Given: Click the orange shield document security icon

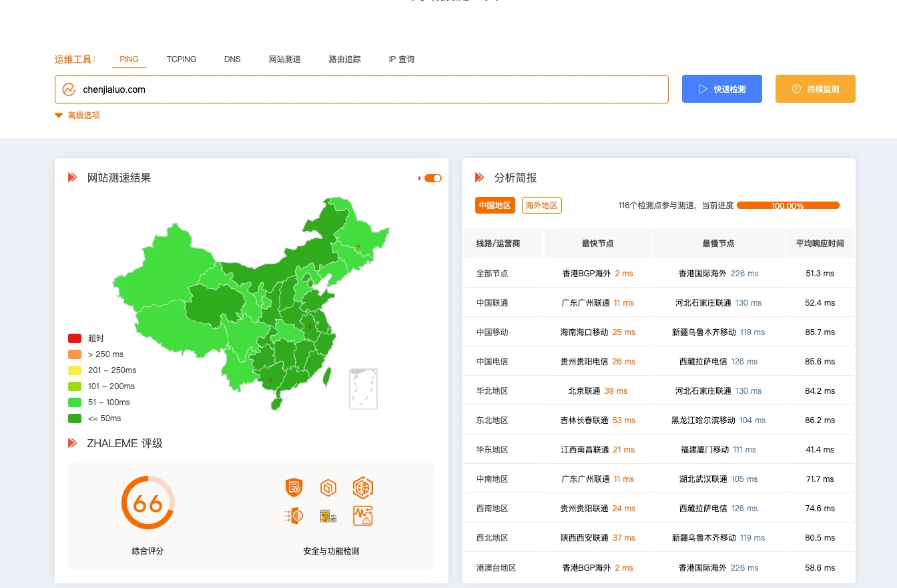Looking at the screenshot, I should click(x=293, y=488).
